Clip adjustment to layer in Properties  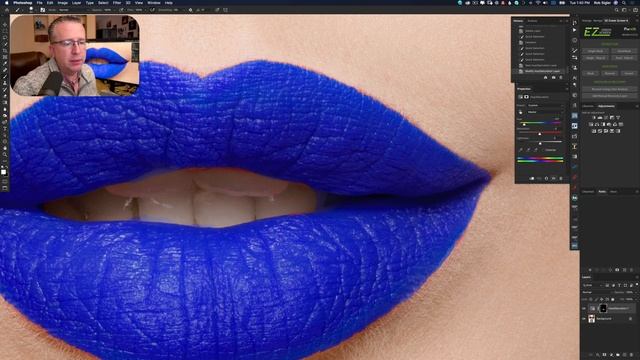pos(532,178)
